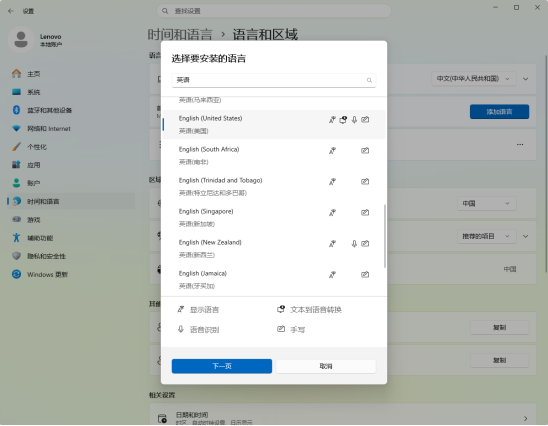Click the language list scrollbar
Image resolution: width=548 pixels, height=426 pixels.
tap(385, 236)
